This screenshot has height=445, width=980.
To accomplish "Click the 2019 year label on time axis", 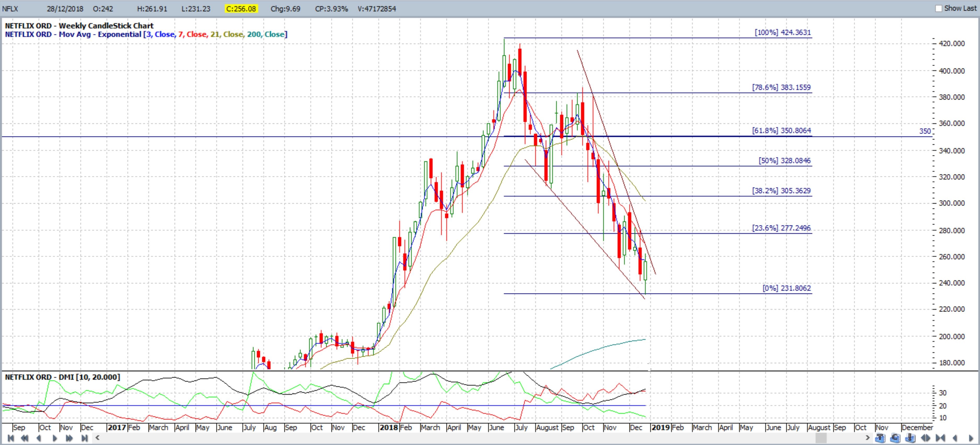I will pyautogui.click(x=661, y=427).
